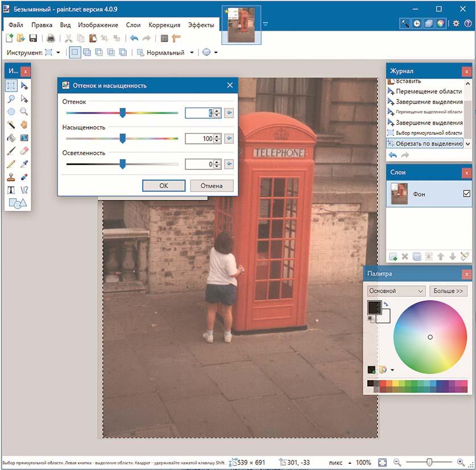Toggle visibility checkbox of Фон layer
476x470 pixels.
(x=467, y=194)
